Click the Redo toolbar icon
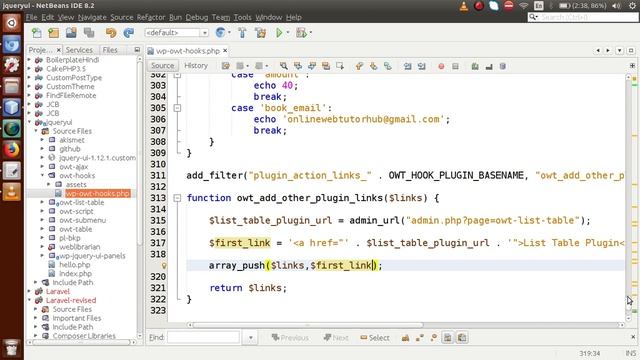640x360 pixels. point(129,33)
